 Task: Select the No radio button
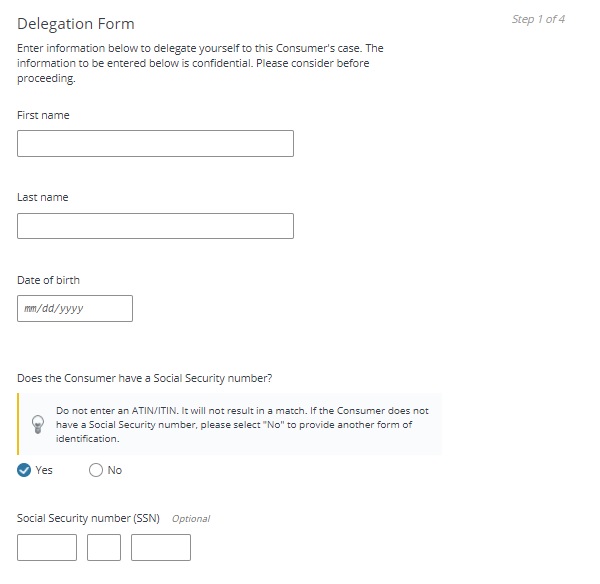click(x=96, y=470)
